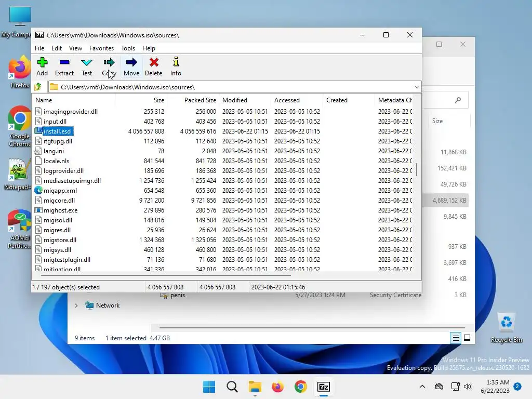
Task: Open Google Chrome desktop shortcut
Action: tap(19, 127)
